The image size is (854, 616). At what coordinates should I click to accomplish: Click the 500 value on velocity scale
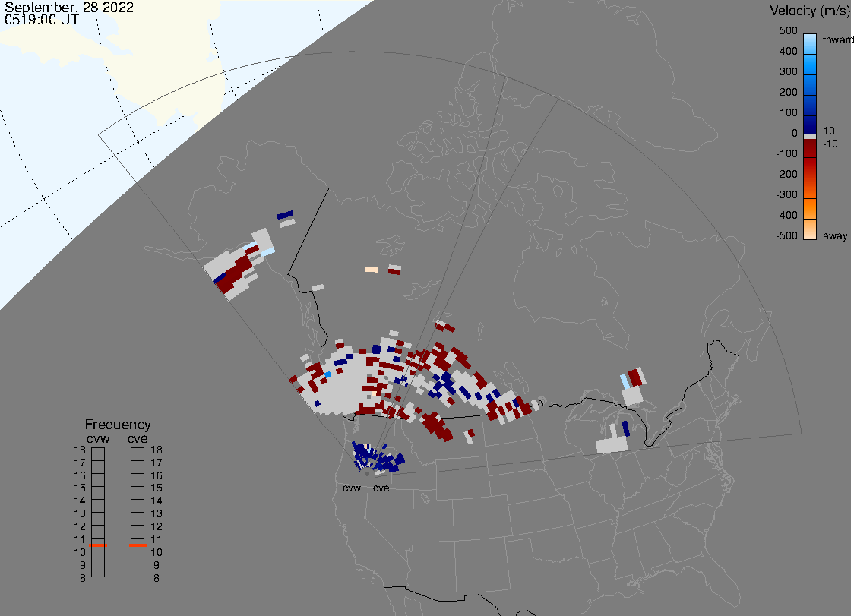(x=788, y=30)
